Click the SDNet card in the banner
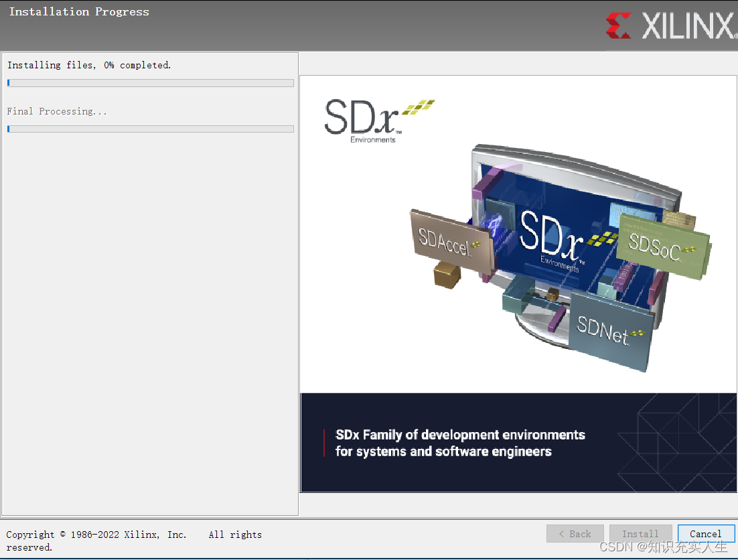 coord(611,331)
